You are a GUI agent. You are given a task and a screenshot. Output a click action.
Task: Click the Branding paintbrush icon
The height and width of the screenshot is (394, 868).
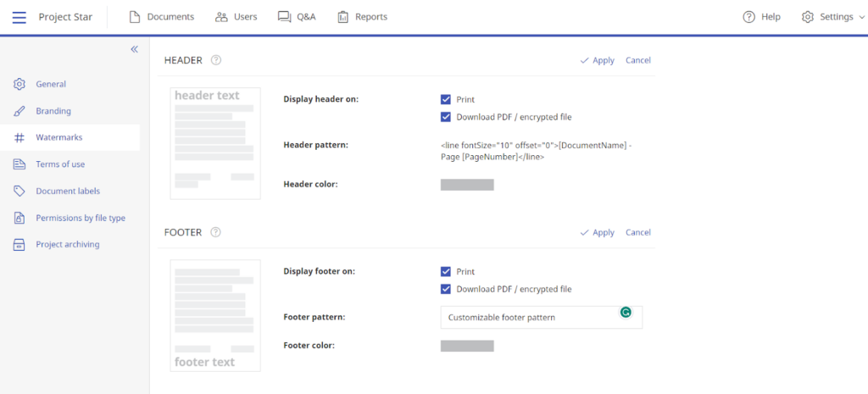[x=19, y=111]
